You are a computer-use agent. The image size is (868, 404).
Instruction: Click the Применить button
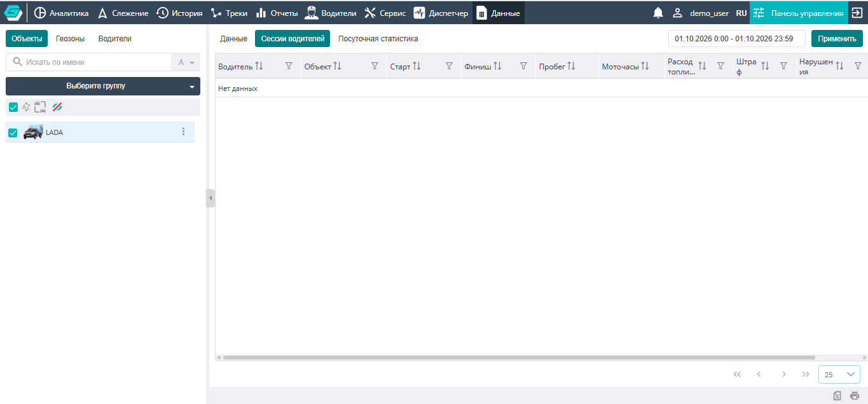point(837,39)
